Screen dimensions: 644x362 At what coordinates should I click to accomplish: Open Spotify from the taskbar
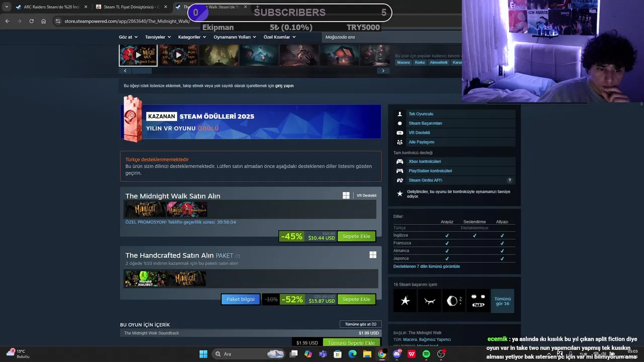coord(426,354)
